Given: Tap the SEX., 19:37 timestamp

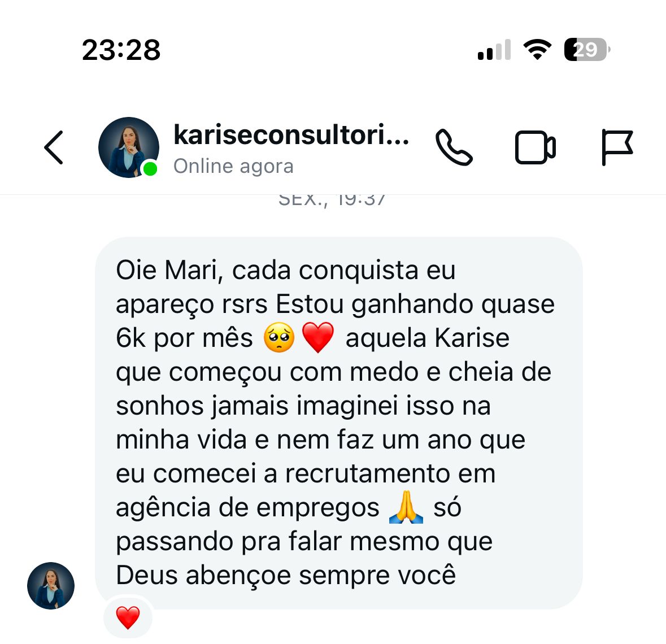Looking at the screenshot, I should tap(332, 201).
